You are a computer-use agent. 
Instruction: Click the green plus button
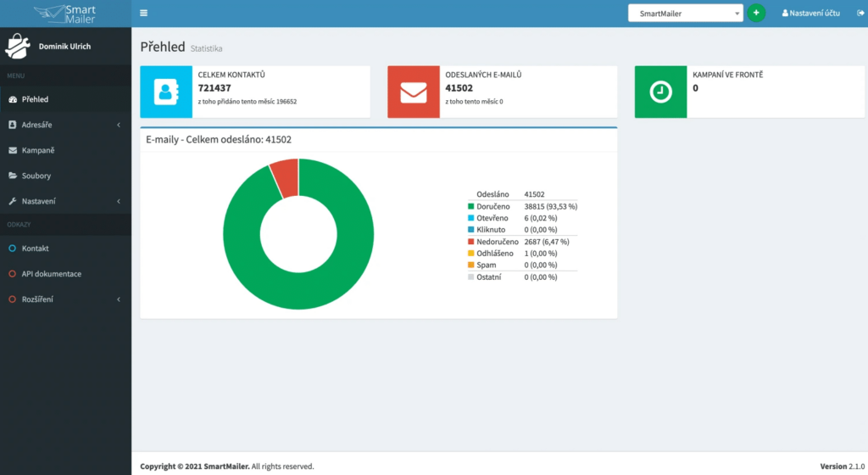(x=756, y=13)
